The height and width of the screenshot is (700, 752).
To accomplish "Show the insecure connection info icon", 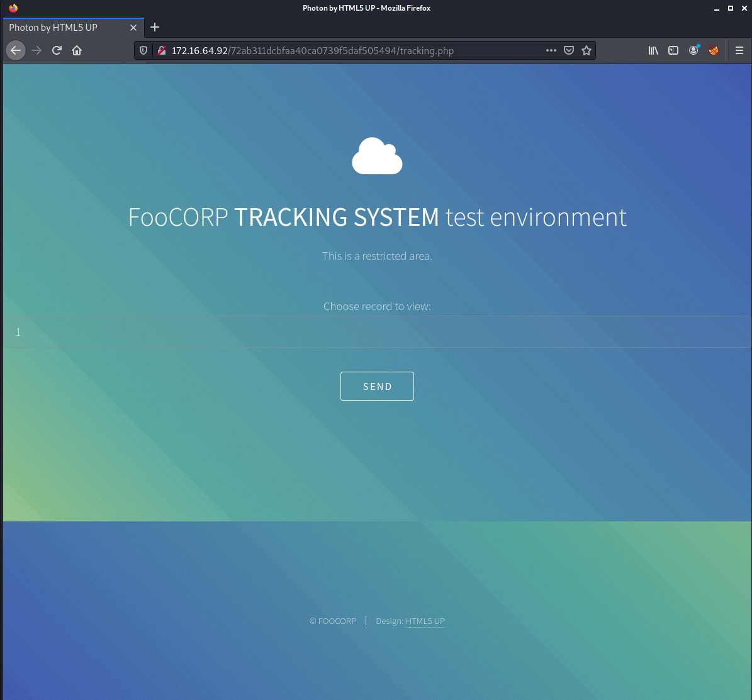I will 162,50.
